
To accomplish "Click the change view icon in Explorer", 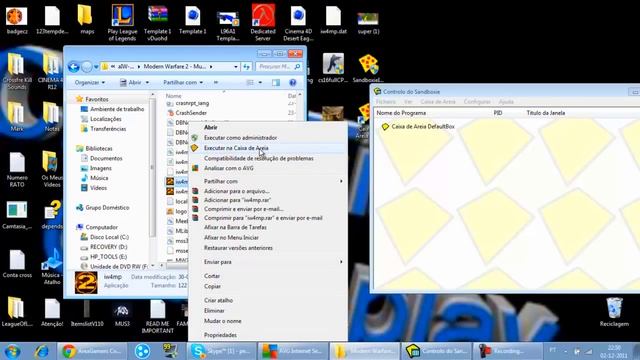I will 250,82.
